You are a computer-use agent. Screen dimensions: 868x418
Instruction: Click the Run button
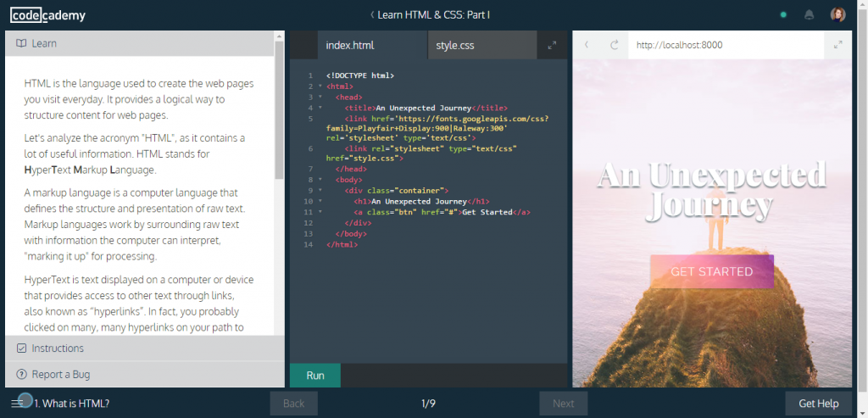click(315, 376)
